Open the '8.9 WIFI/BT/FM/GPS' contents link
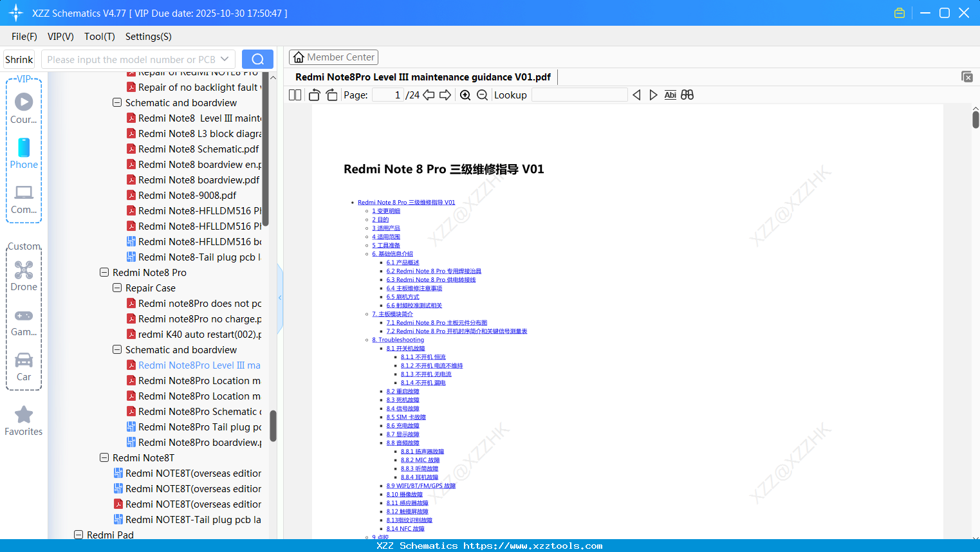 [x=421, y=486]
